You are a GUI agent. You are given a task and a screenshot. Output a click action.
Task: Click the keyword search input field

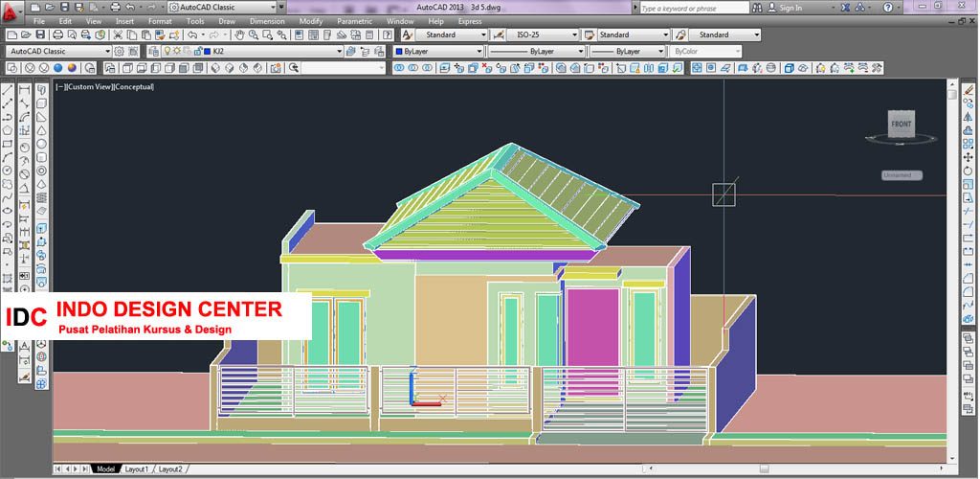point(694,8)
